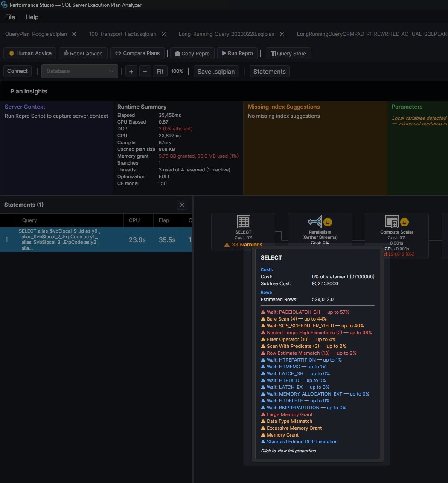
Task: Click the MEMORY_ALLOCATION_EXT wait entry
Action: [315, 393]
